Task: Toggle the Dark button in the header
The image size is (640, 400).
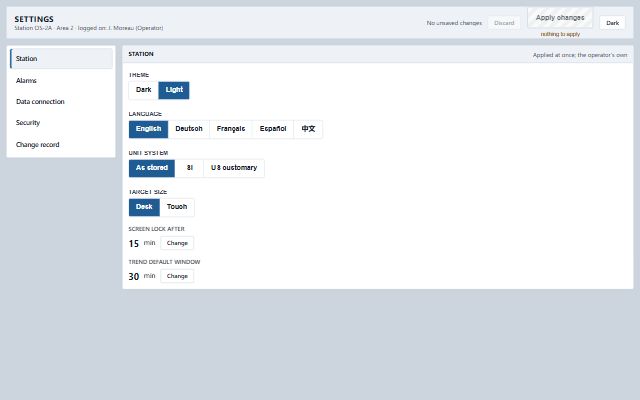Action: [x=612, y=23]
